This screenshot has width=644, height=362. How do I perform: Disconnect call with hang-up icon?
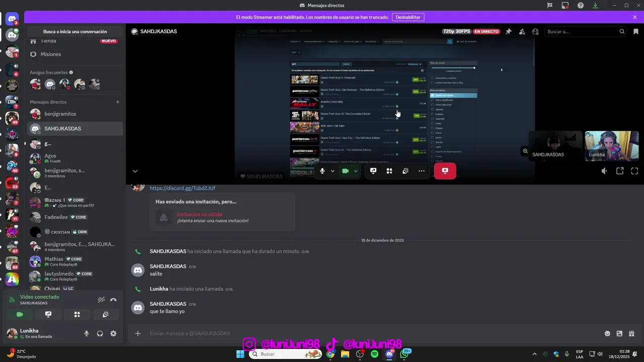(x=114, y=300)
